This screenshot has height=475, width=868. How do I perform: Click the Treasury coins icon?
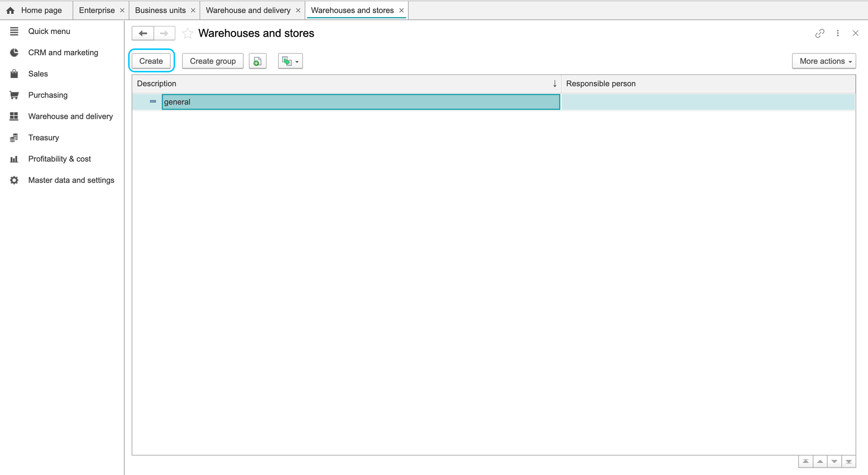coord(14,138)
